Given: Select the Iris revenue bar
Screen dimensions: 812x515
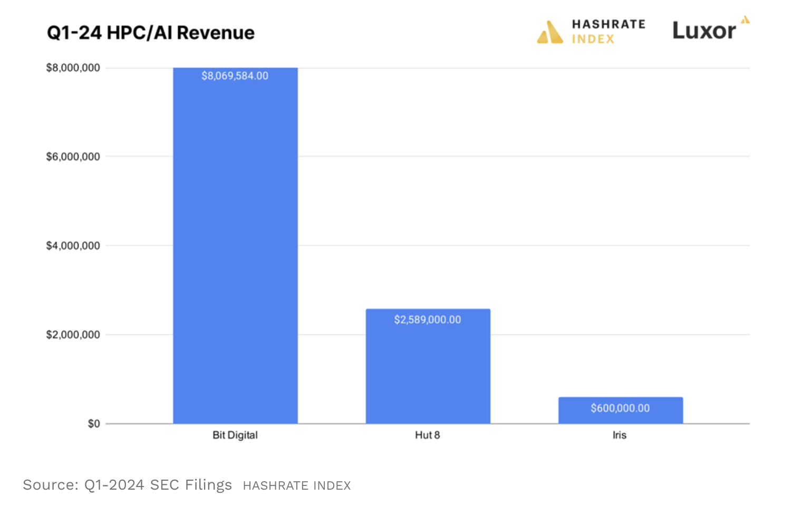Looking at the screenshot, I should click(621, 410).
